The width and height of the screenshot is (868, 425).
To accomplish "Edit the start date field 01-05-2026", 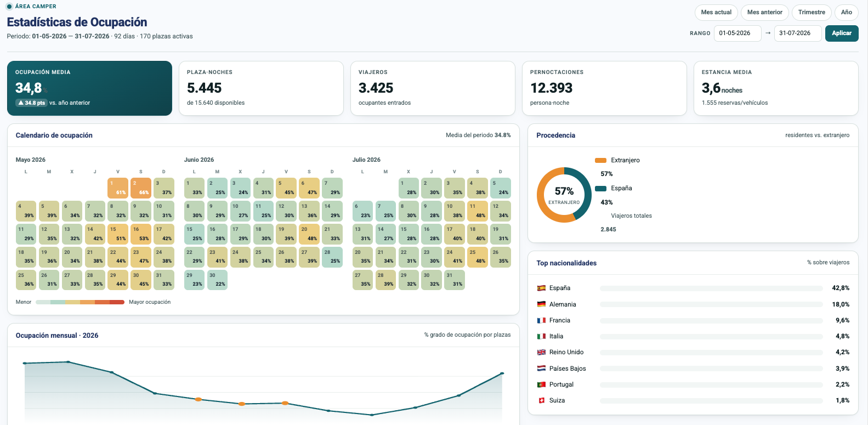I will point(737,33).
